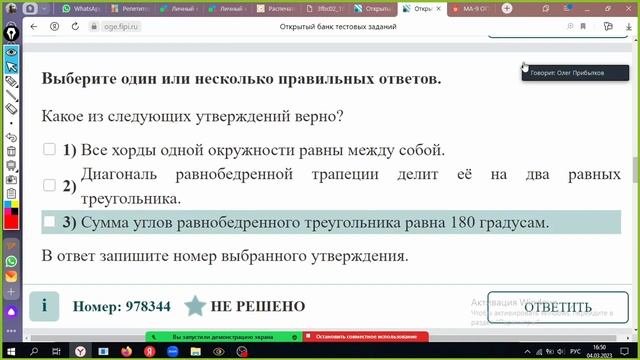Check answer 2 about trapezoid diagonal

(x=49, y=185)
